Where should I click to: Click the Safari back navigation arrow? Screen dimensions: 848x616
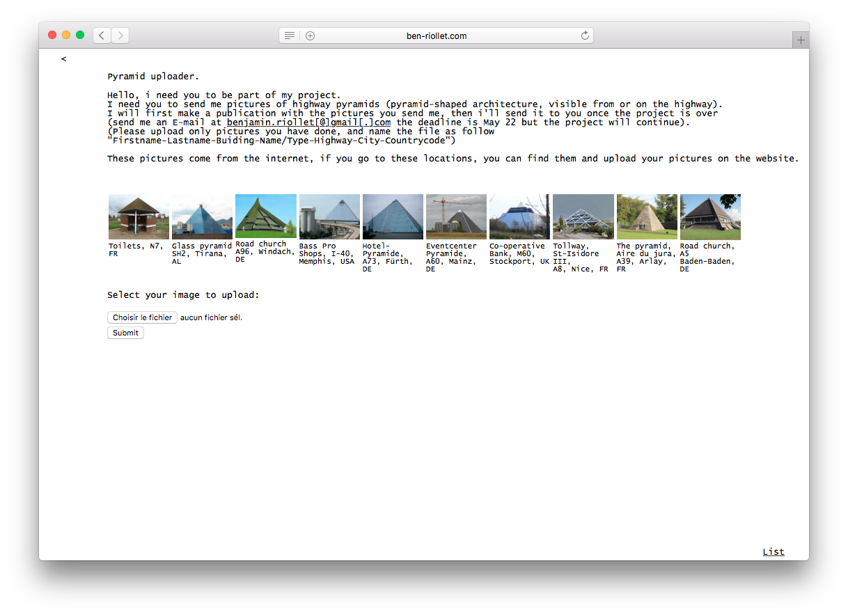102,35
